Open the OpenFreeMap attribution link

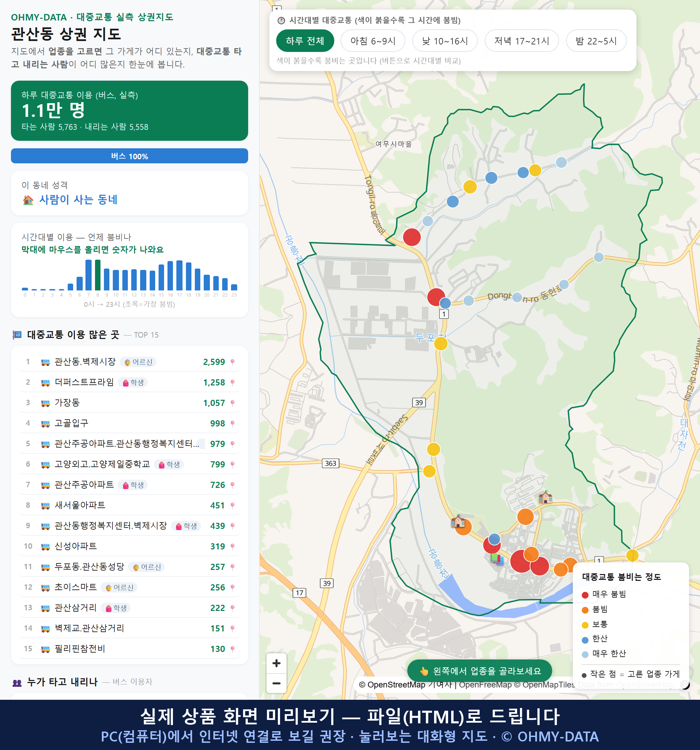[x=485, y=684]
